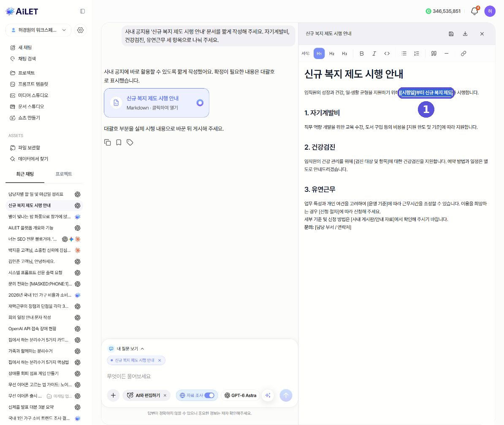This screenshot has height=425, width=504.
Task: Expand the workspace selector dropdown
Action: tap(38, 30)
